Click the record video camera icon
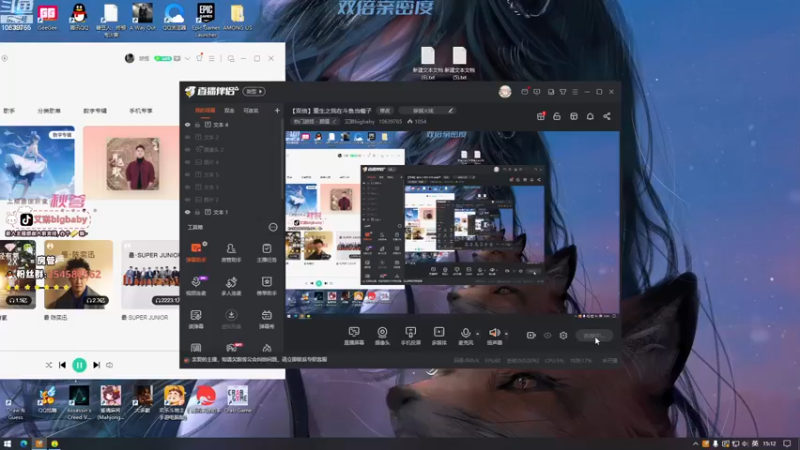This screenshot has width=800, height=450. click(531, 335)
